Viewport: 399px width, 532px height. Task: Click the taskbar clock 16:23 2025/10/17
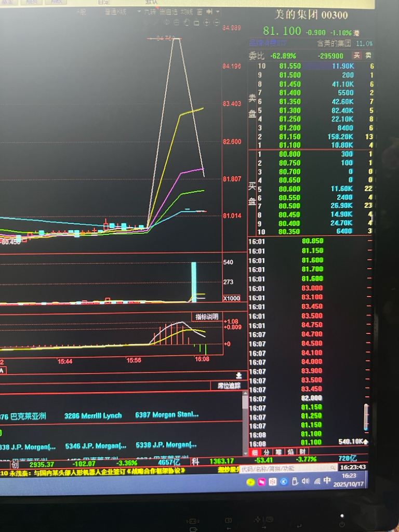tap(349, 480)
